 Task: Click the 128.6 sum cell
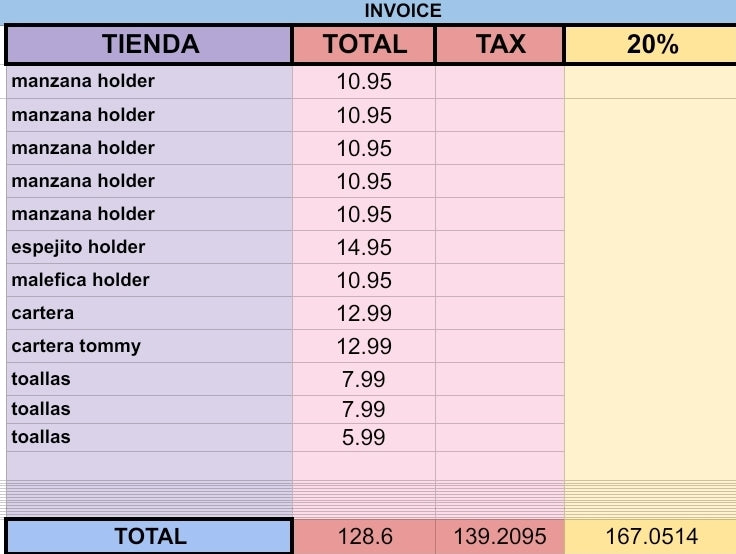click(x=364, y=536)
